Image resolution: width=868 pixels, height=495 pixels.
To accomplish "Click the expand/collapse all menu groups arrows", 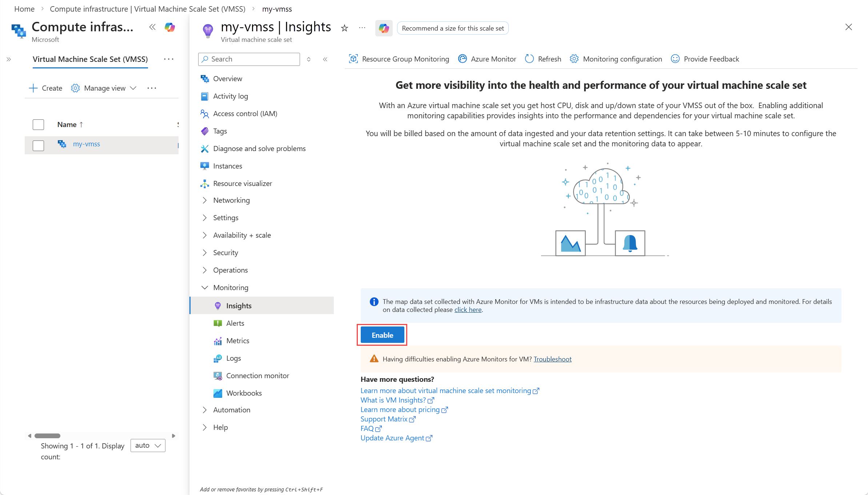I will tap(309, 59).
